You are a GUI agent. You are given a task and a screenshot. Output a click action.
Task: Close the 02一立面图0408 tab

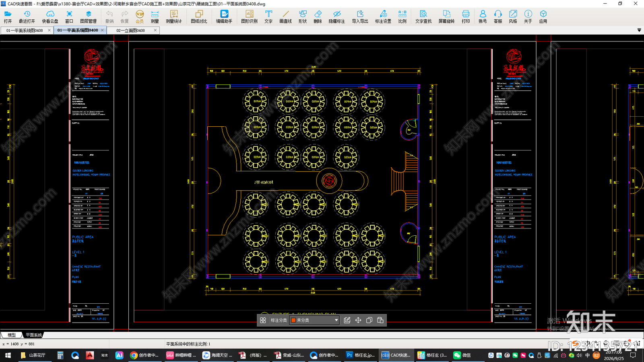click(155, 30)
